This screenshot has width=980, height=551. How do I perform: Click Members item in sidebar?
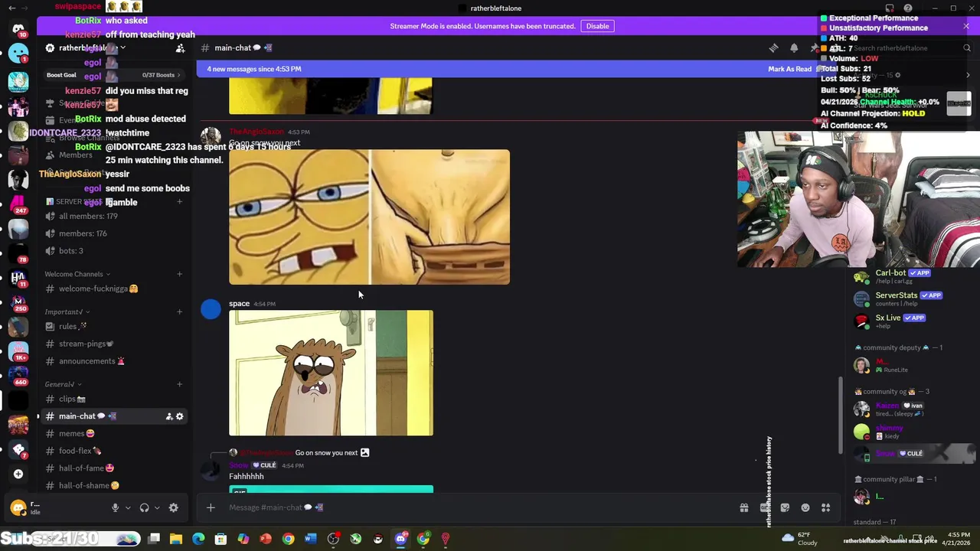click(x=113, y=155)
